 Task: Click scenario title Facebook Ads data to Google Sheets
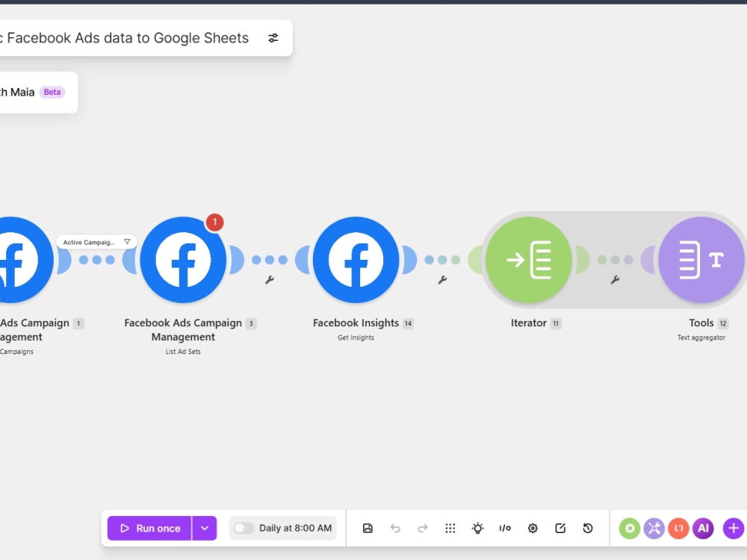pos(124,38)
